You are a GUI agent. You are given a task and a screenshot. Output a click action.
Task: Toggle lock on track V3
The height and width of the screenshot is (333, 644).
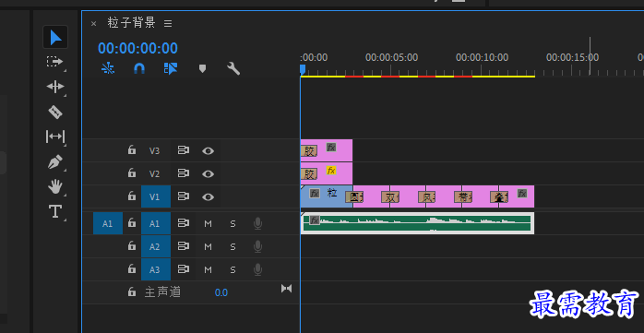tap(131, 149)
